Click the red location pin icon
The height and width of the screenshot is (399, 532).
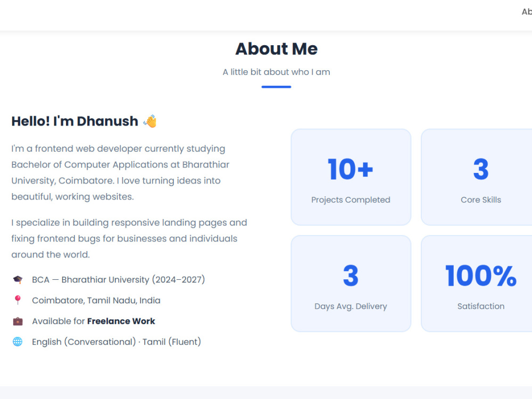18,300
